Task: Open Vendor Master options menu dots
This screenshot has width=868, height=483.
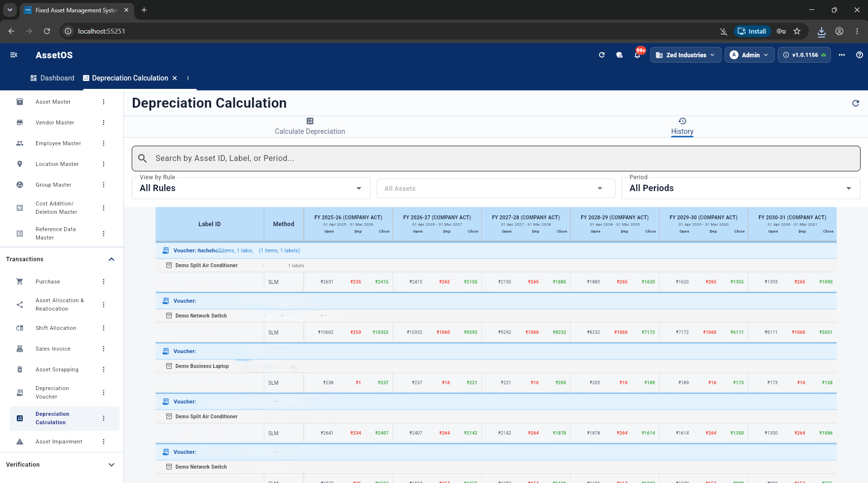Action: tap(104, 122)
